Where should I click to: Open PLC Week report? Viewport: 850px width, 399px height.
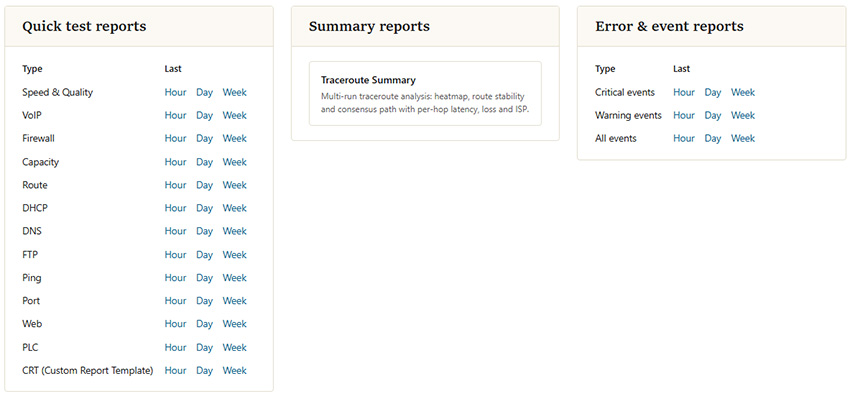(x=234, y=347)
